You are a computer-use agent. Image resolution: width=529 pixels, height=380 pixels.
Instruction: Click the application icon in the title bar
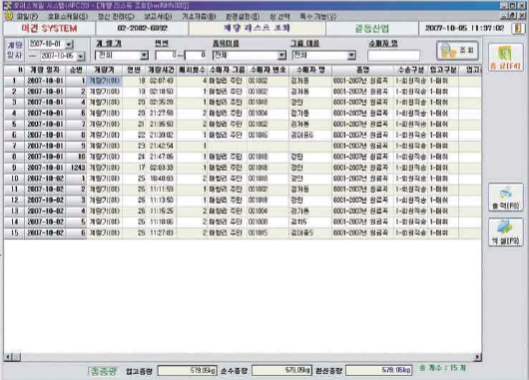click(x=6, y=5)
